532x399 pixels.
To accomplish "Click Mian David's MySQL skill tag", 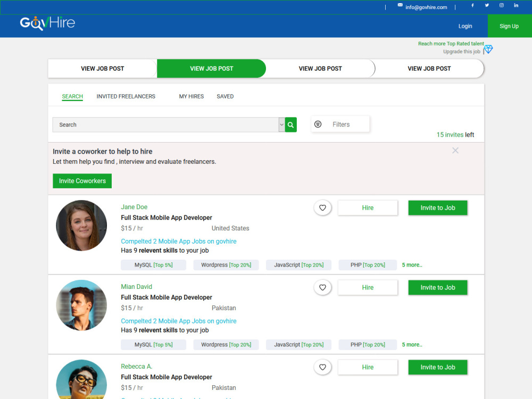I will (153, 345).
